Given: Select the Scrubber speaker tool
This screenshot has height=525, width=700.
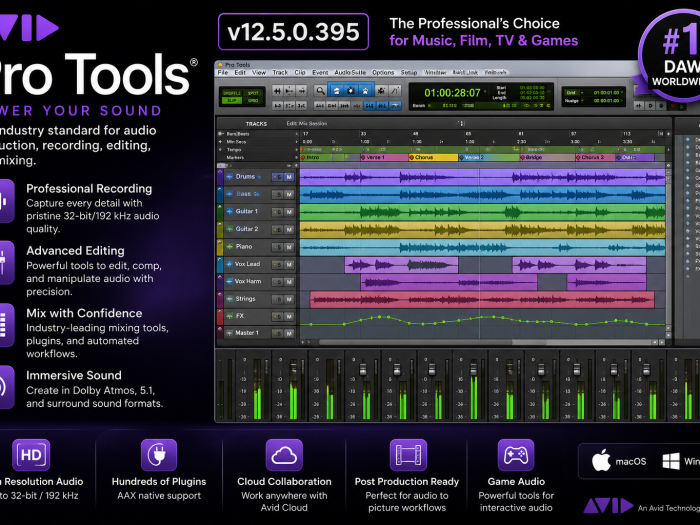Looking at the screenshot, I should pos(381,91).
